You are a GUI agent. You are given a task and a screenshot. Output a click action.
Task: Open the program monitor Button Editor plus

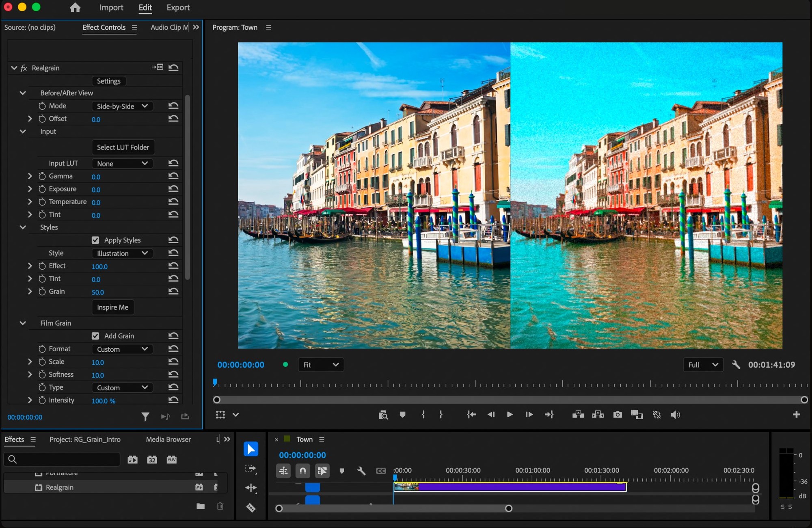[x=797, y=414]
